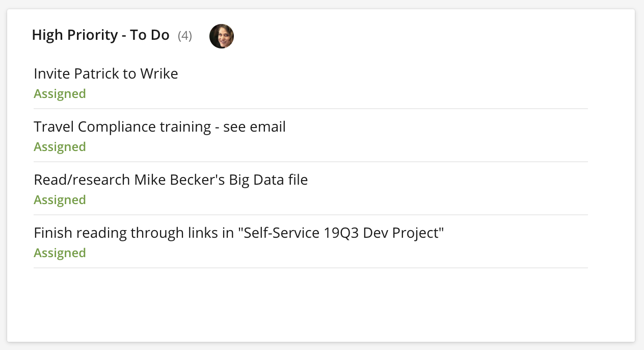This screenshot has width=644, height=350.
Task: Open the "Travel Compliance training - see email" task
Action: [x=159, y=127]
